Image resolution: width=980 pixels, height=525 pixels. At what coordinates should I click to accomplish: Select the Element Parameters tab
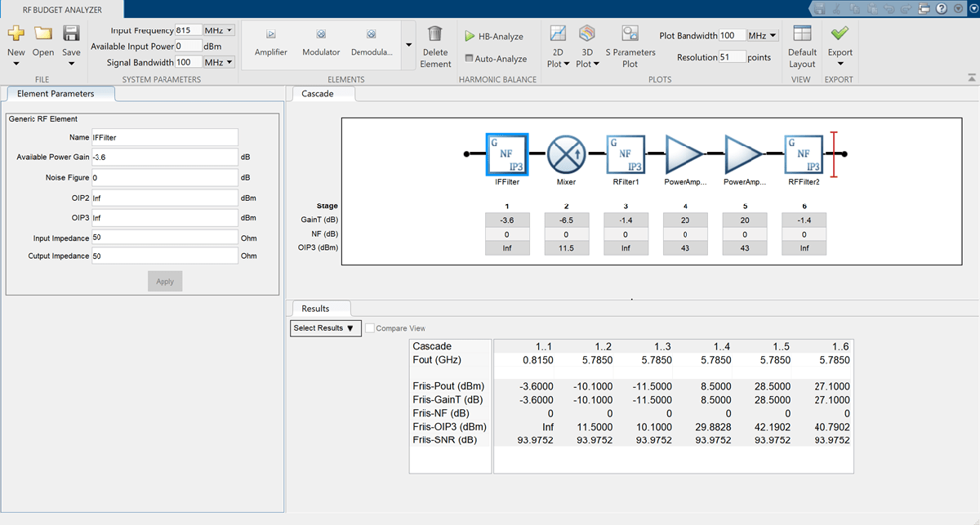click(56, 94)
